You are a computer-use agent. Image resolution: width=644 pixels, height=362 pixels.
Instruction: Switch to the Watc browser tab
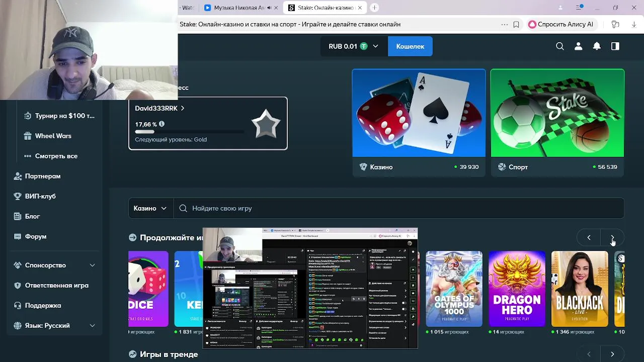point(188,8)
